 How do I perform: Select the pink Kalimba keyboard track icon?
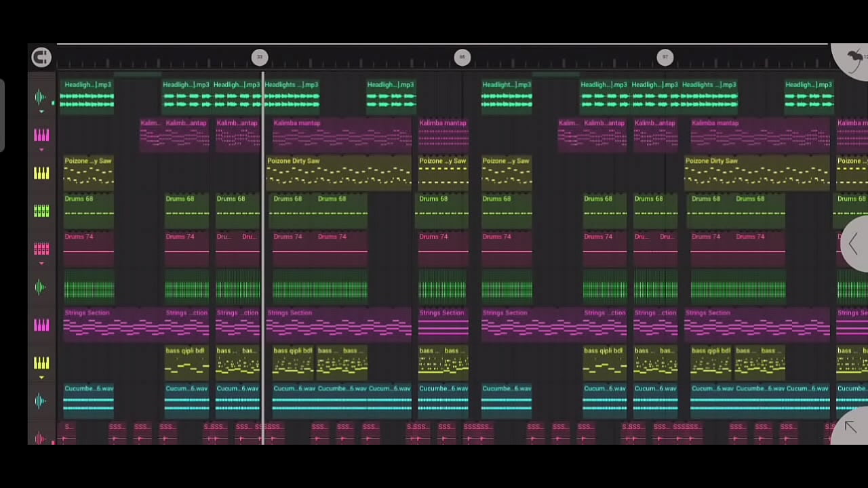(41, 136)
